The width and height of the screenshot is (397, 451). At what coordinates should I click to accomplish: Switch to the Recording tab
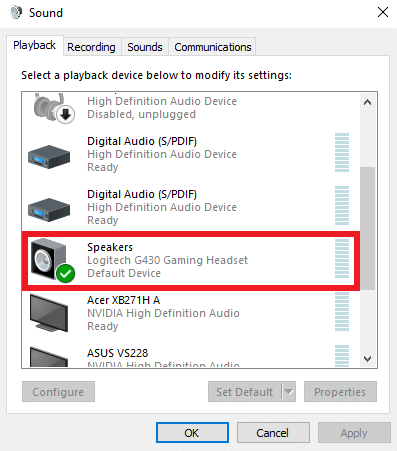pyautogui.click(x=91, y=47)
